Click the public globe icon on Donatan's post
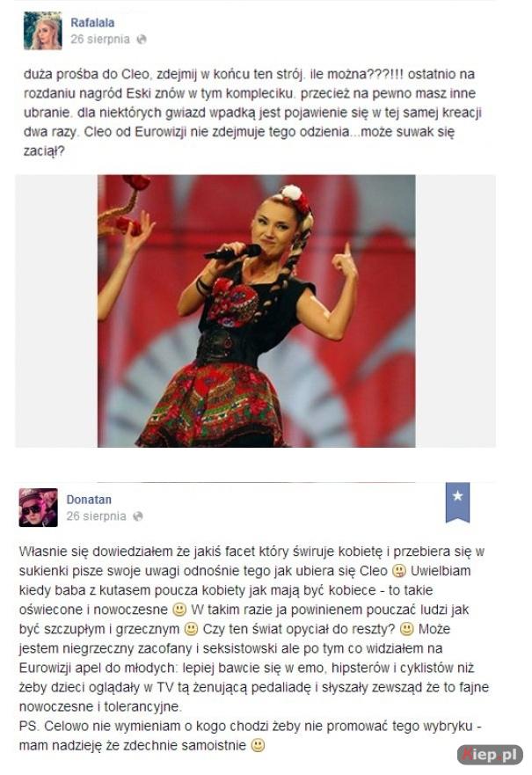 point(138,516)
